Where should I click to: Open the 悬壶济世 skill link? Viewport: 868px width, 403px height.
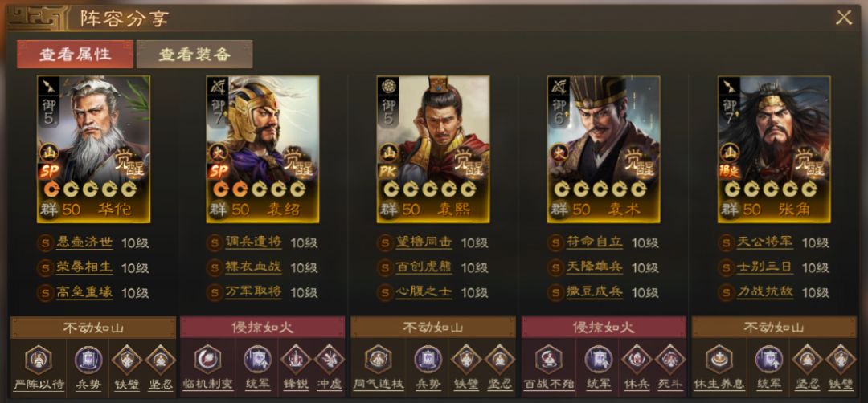click(x=84, y=242)
